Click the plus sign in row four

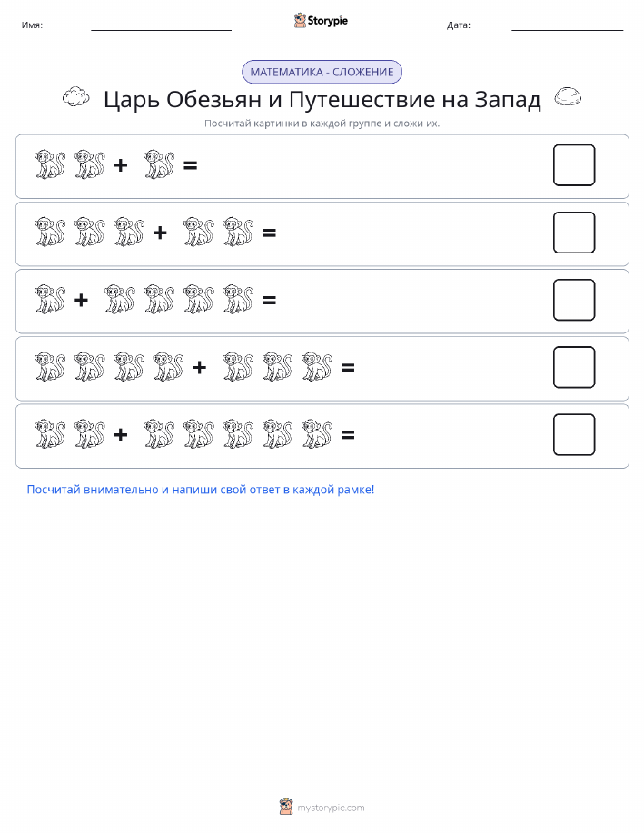(199, 367)
